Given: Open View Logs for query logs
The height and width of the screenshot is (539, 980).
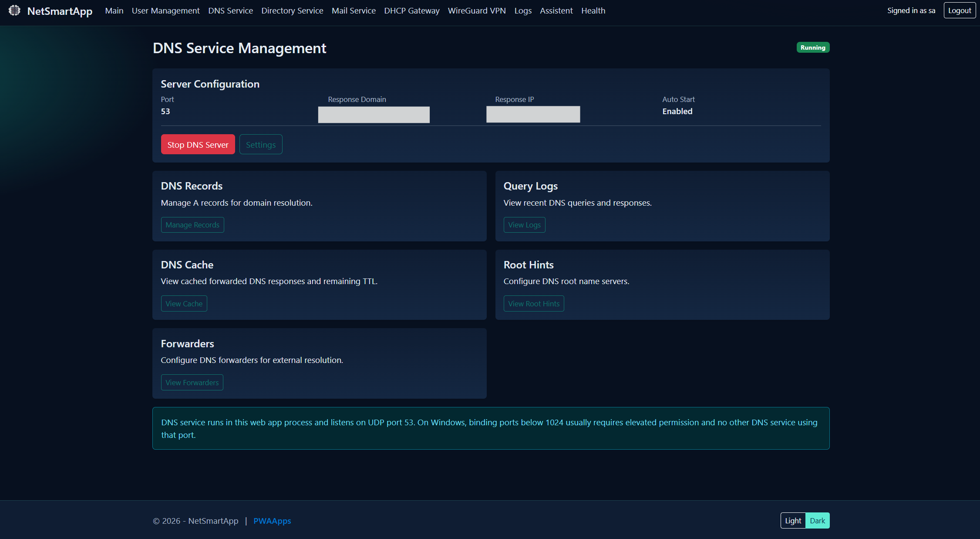Looking at the screenshot, I should [x=524, y=225].
